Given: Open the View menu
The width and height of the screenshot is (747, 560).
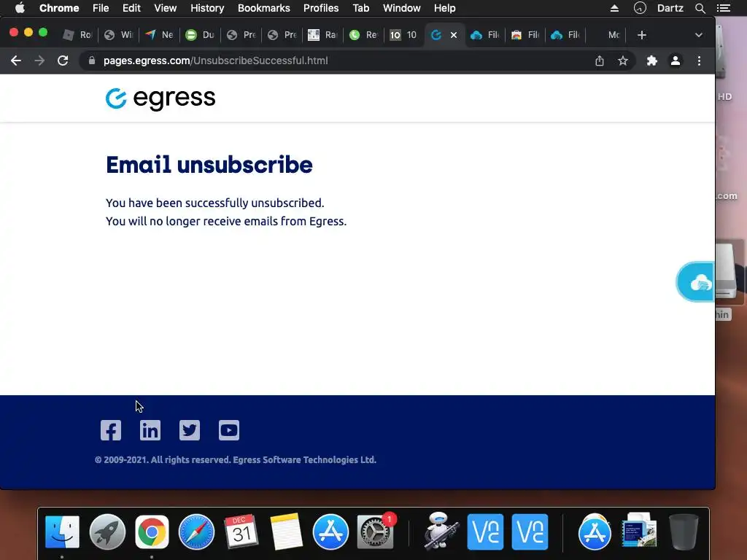Looking at the screenshot, I should point(166,8).
